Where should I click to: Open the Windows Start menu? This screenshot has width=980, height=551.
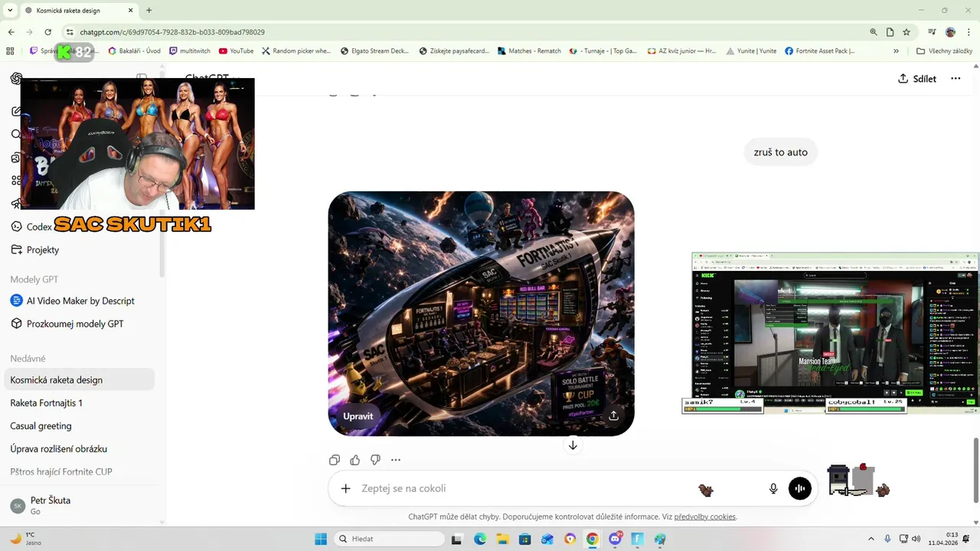321,539
